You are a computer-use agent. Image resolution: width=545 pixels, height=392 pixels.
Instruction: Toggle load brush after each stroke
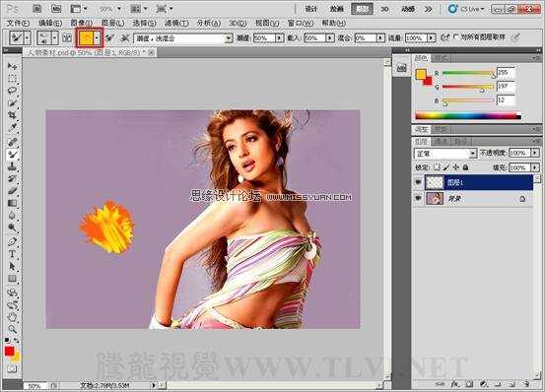(109, 37)
